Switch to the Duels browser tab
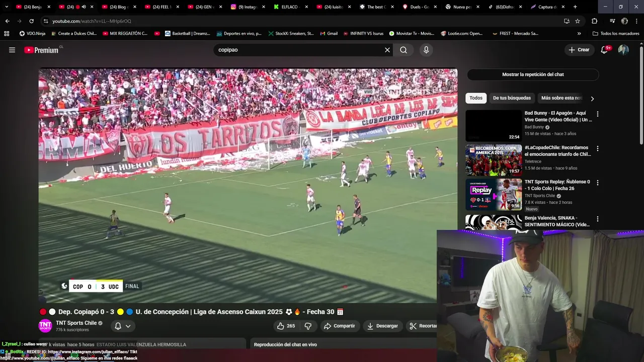Viewport: 644px width, 362px height. pos(419,7)
